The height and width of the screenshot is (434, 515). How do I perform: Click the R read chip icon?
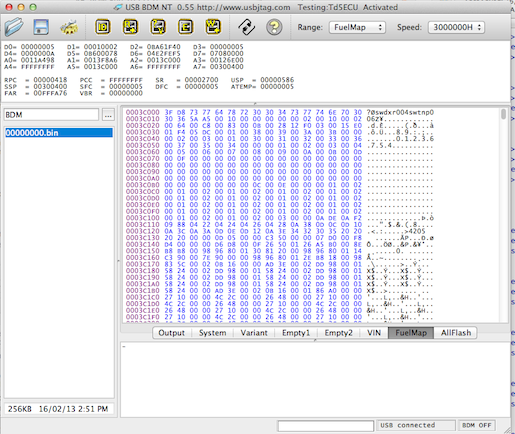(x=130, y=27)
